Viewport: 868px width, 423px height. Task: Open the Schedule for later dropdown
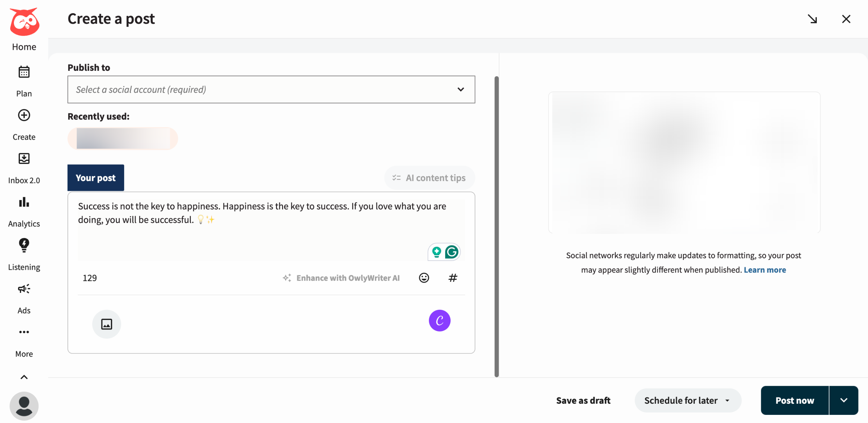[688, 400]
